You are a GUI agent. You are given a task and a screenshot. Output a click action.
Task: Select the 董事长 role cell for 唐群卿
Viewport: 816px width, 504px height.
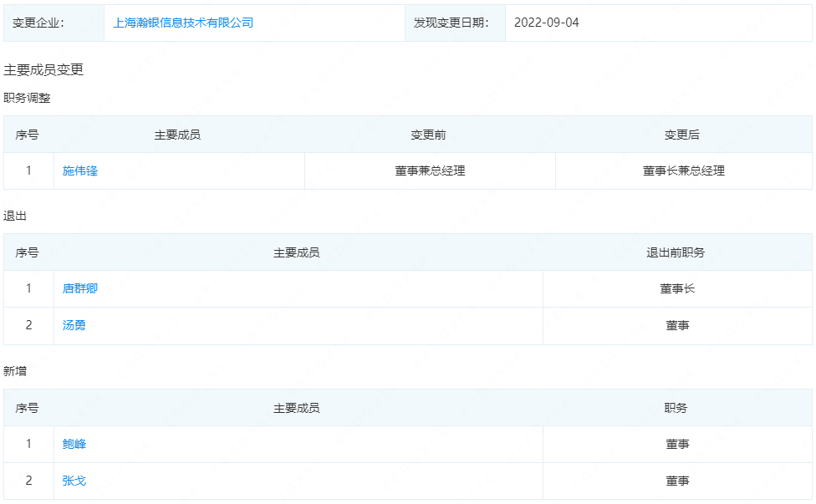point(679,289)
